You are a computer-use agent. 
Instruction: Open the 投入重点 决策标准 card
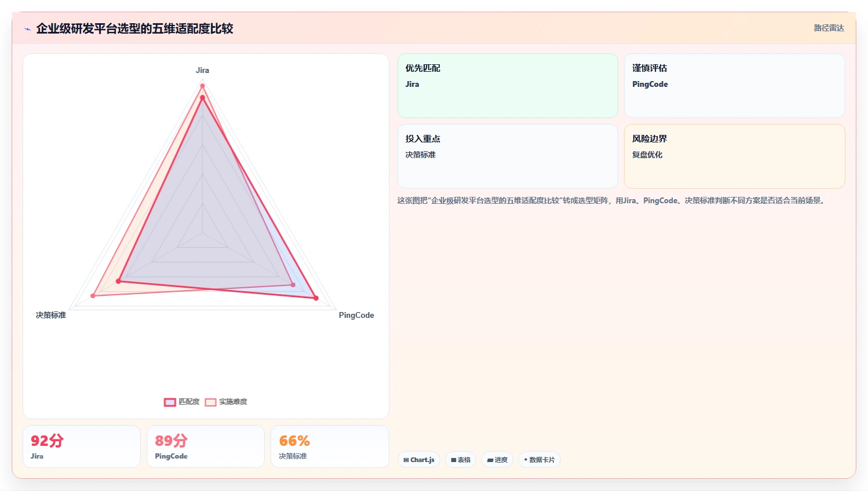click(x=508, y=156)
